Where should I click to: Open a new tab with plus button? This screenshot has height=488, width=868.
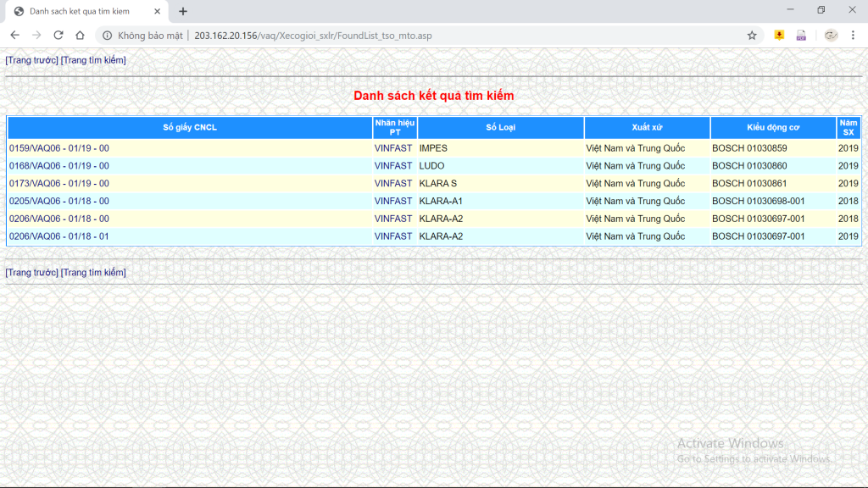point(183,11)
